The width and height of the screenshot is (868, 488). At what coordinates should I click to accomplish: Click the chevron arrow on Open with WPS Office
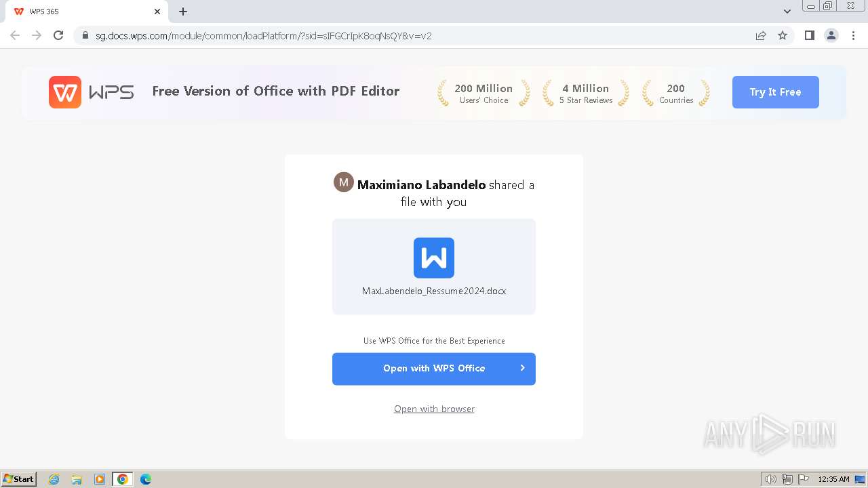tap(522, 368)
